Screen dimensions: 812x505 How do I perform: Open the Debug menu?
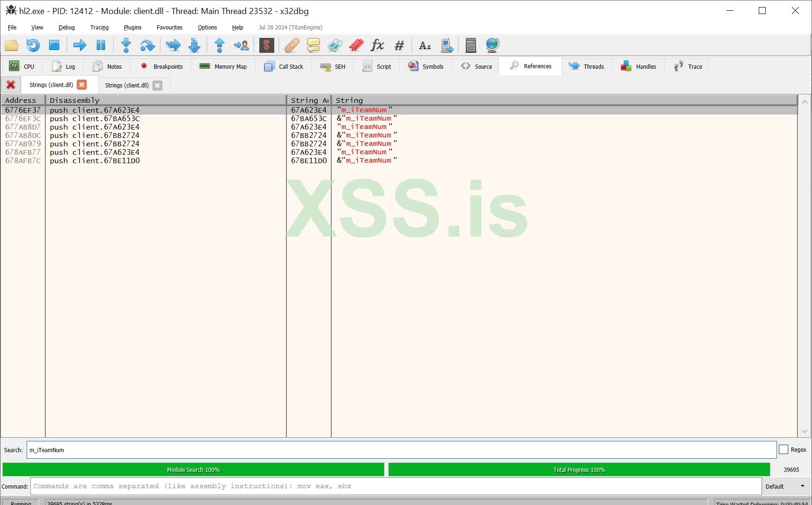click(x=66, y=27)
